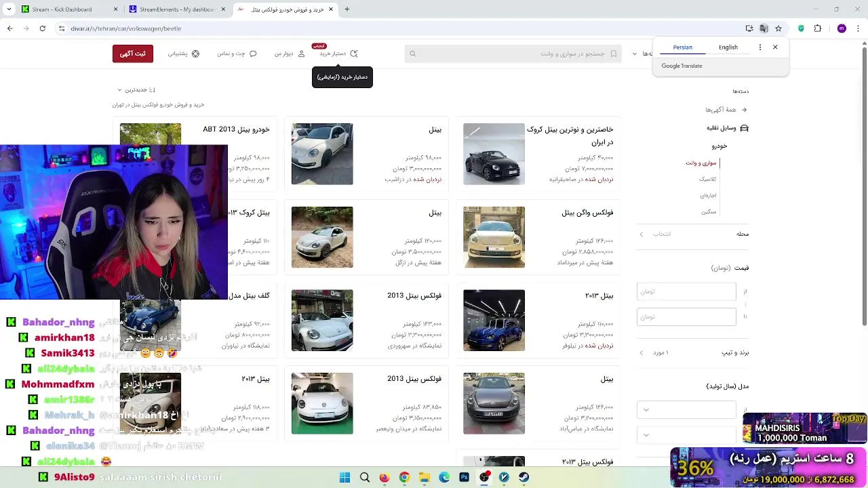The image size is (868, 488).
Task: Select 'وسایل نقلیه' category
Action: (721, 128)
